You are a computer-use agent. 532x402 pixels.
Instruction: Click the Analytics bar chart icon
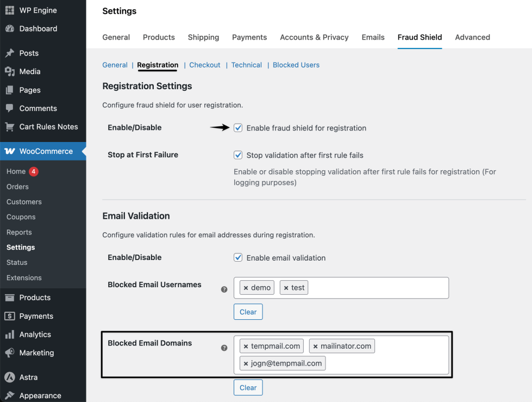(9, 335)
